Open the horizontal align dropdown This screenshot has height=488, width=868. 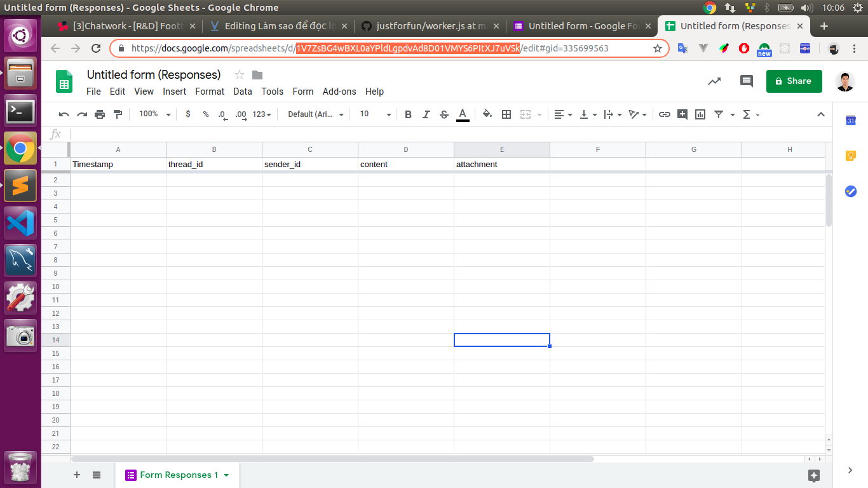point(563,114)
